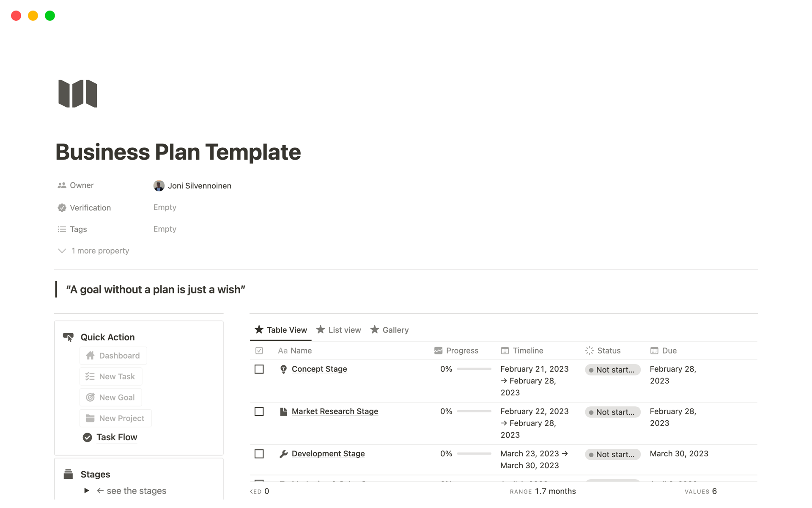Expand the Verification empty field
This screenshot has height=508, width=812.
pyautogui.click(x=165, y=207)
